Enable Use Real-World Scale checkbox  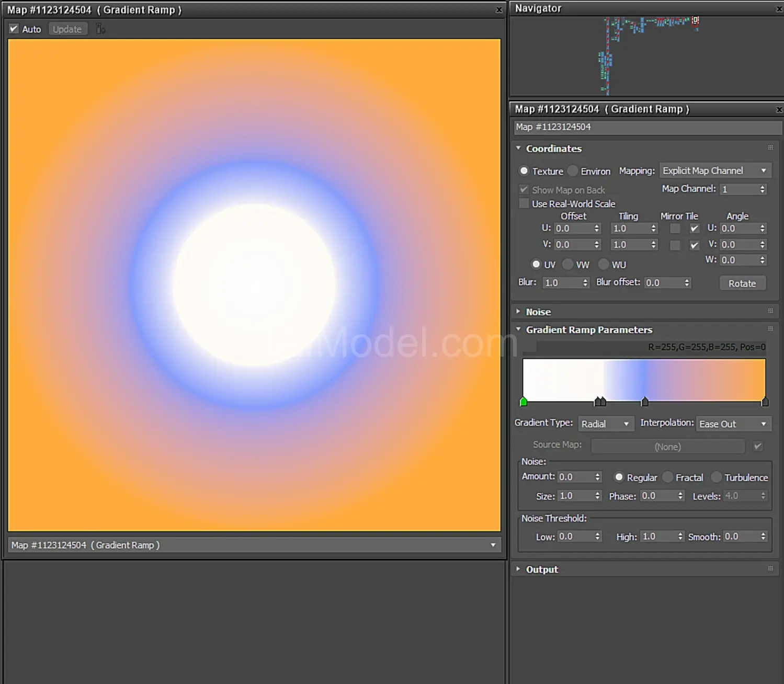pos(524,203)
